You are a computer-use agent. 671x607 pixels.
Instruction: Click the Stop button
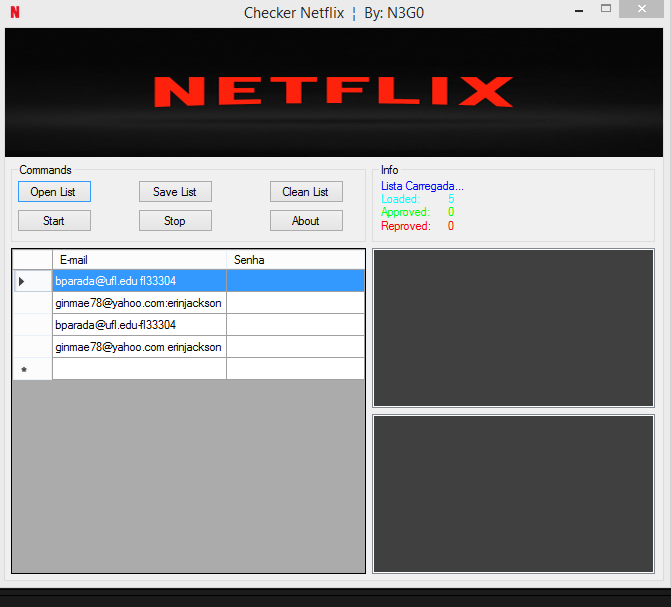(175, 220)
